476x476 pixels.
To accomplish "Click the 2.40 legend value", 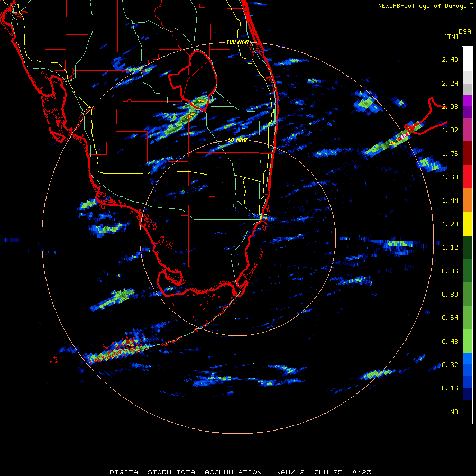I will [x=450, y=59].
